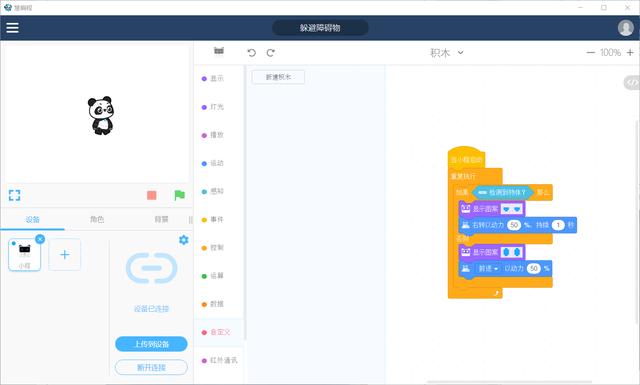Open the 积木 mode dropdown
The image size is (640, 385).
pos(447,53)
